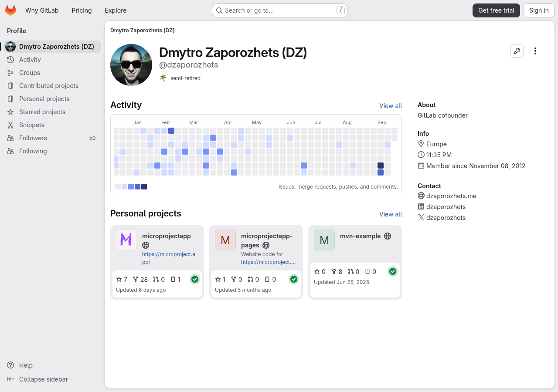Click the dark September contribution square
The height and width of the screenshot is (392, 558).
381,166
